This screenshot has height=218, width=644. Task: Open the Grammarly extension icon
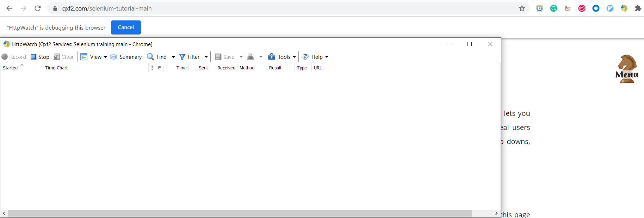pos(553,8)
